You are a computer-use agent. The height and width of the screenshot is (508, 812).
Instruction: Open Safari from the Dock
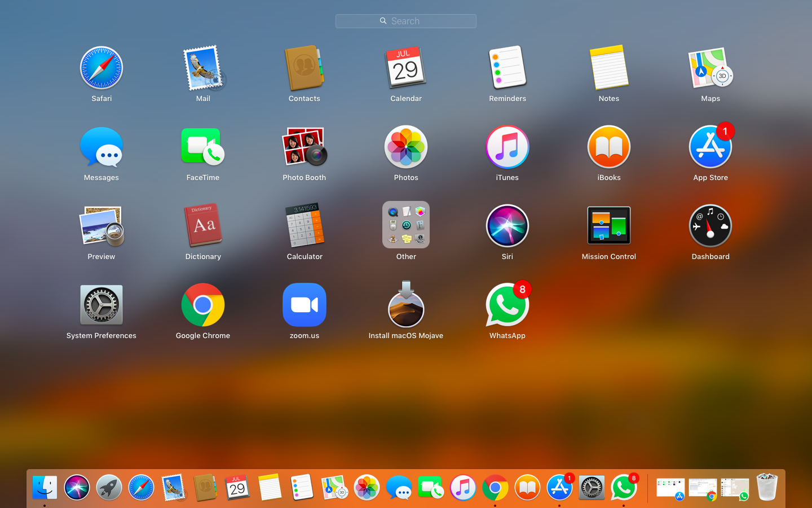(141, 487)
